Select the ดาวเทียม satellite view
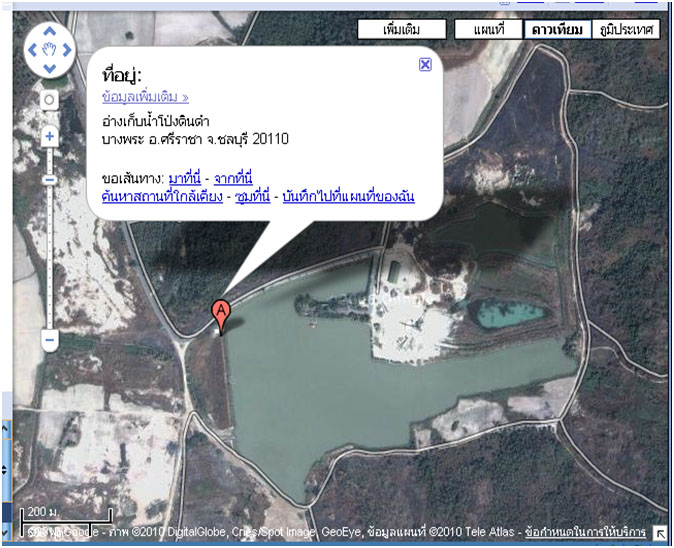674x548 pixels. click(x=557, y=30)
